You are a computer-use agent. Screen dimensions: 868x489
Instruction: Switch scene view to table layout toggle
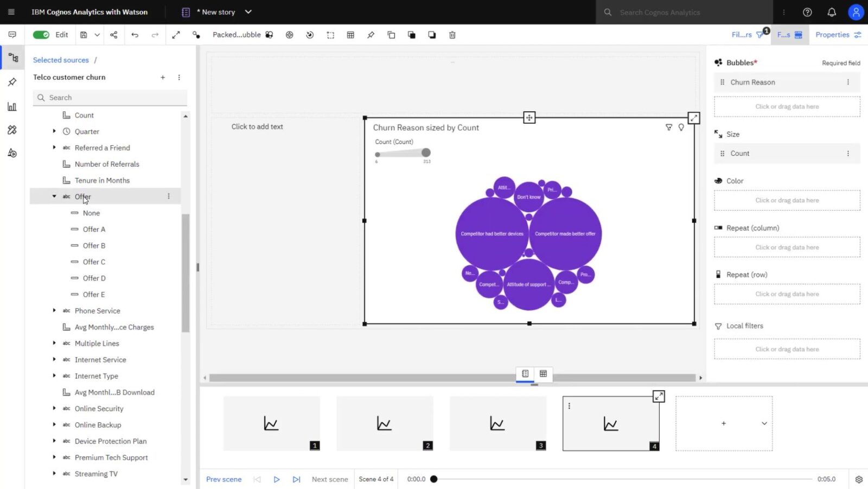coord(543,373)
